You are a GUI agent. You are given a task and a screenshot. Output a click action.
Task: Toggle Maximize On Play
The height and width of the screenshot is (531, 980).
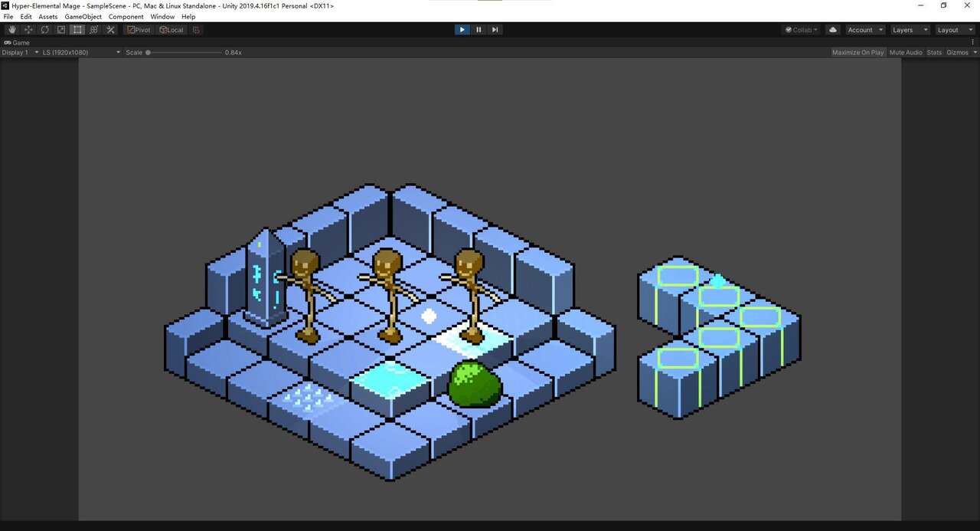857,52
